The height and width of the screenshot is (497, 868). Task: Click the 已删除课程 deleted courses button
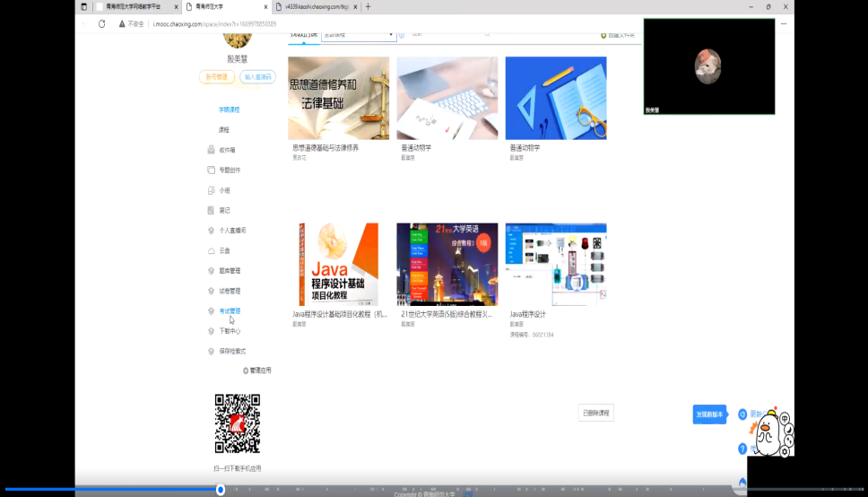click(595, 413)
